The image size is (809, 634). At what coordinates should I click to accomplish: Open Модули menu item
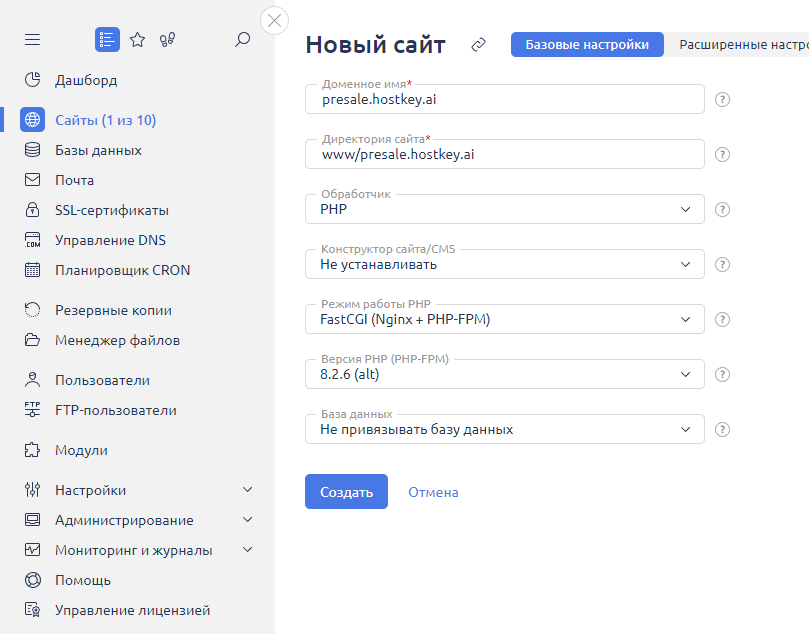82,450
